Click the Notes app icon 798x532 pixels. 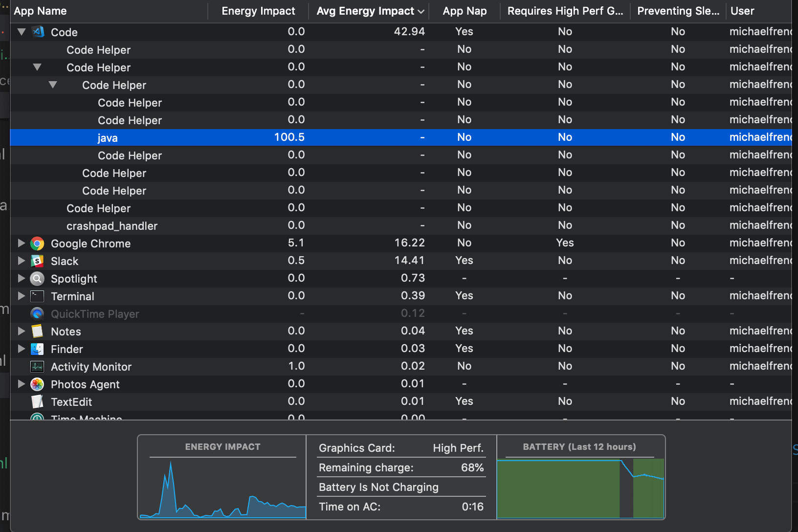[x=37, y=331]
